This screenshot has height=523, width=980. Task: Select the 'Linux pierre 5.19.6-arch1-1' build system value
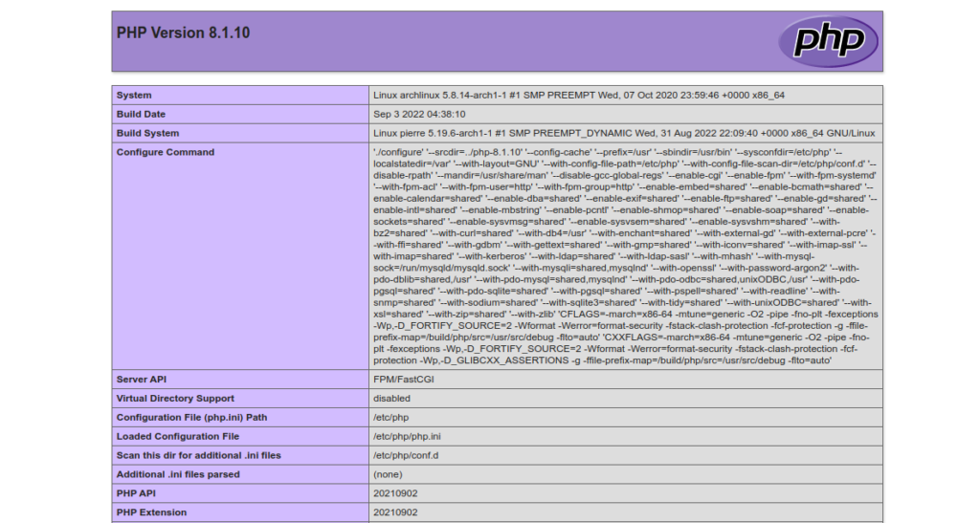click(x=624, y=133)
